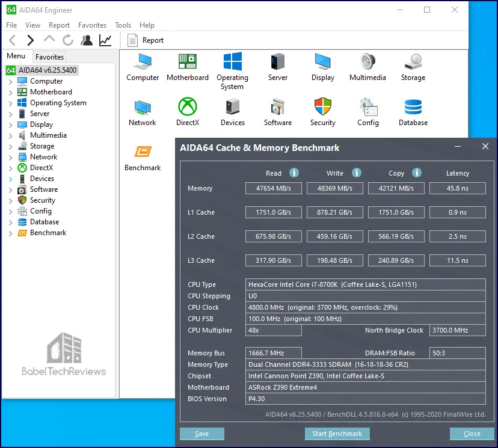Open the Computer category icon in main pane
Screen dimensions: 498x448
[x=143, y=61]
